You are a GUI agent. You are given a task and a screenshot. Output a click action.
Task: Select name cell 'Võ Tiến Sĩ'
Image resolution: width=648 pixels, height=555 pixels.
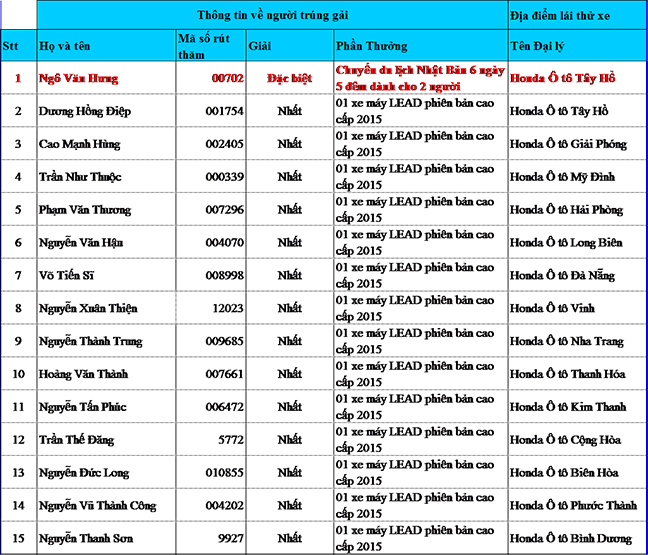pos(106,275)
